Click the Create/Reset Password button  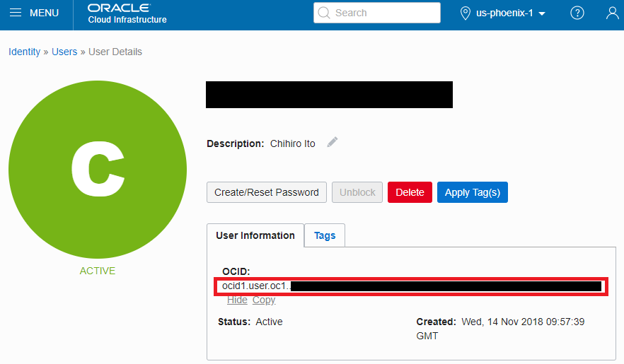click(x=267, y=192)
